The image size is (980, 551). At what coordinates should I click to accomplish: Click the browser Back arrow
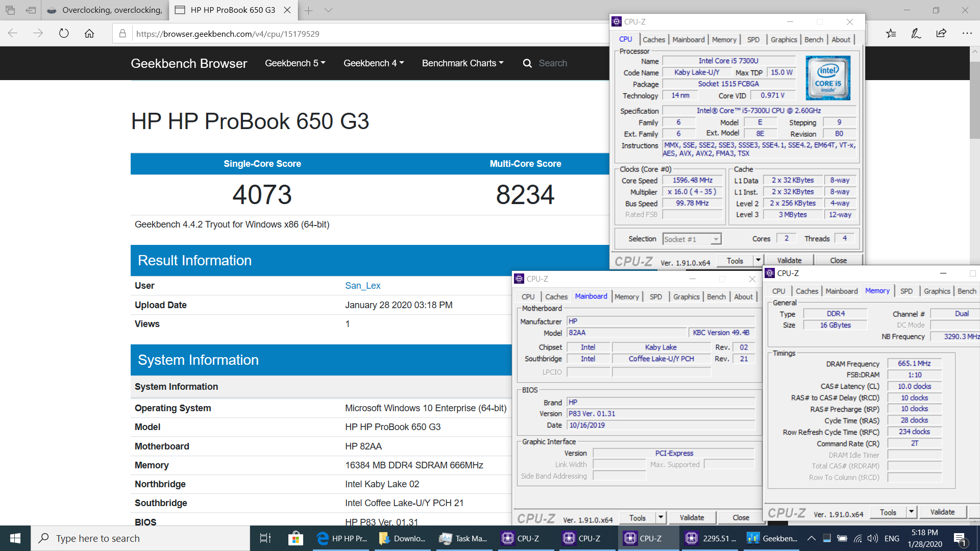click(13, 34)
